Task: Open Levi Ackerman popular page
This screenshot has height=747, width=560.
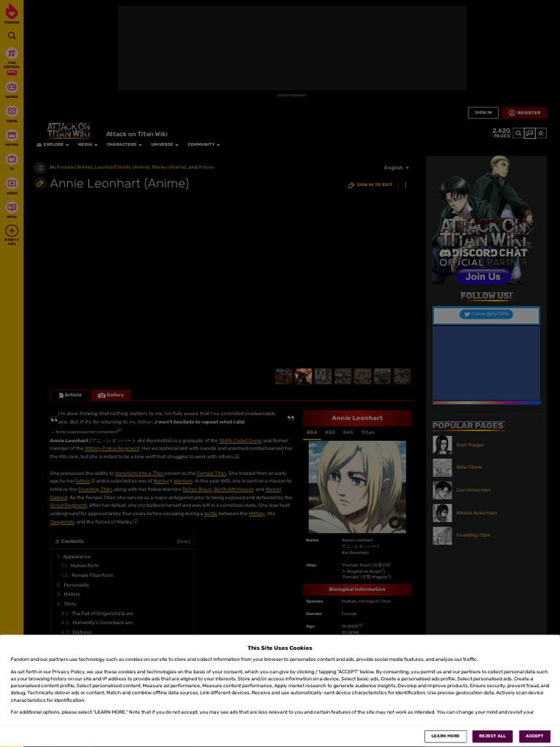Action: pos(473,490)
